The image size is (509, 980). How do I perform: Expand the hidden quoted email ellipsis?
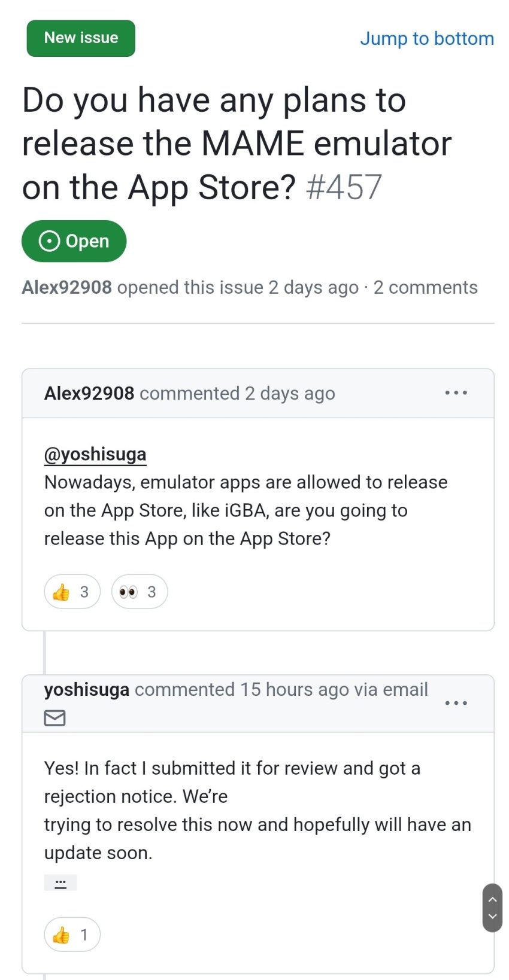pyautogui.click(x=60, y=883)
